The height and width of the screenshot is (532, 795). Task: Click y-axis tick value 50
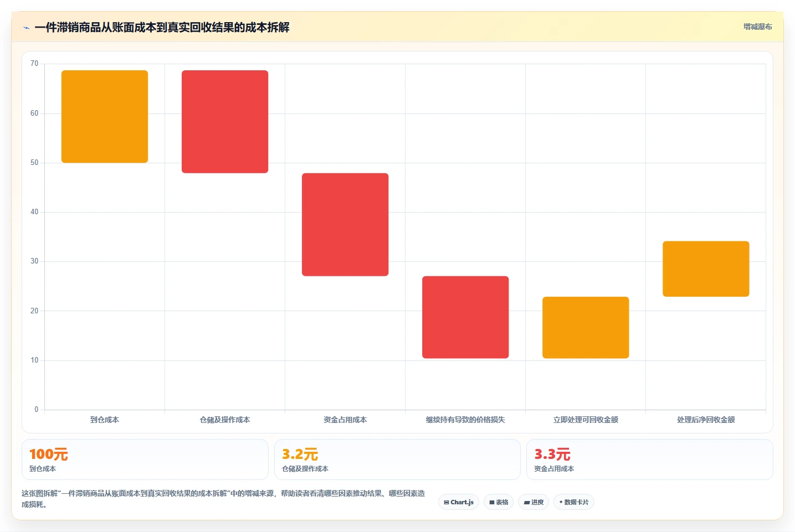34,163
